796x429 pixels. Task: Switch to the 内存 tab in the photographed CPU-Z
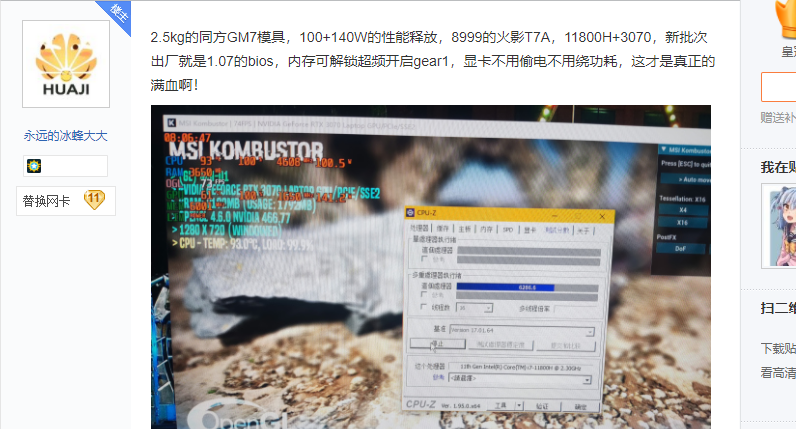tap(486, 229)
